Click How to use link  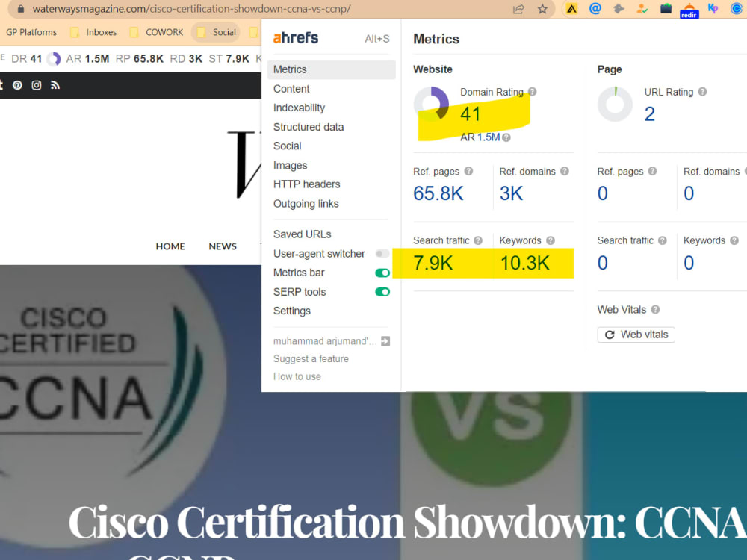click(x=297, y=376)
